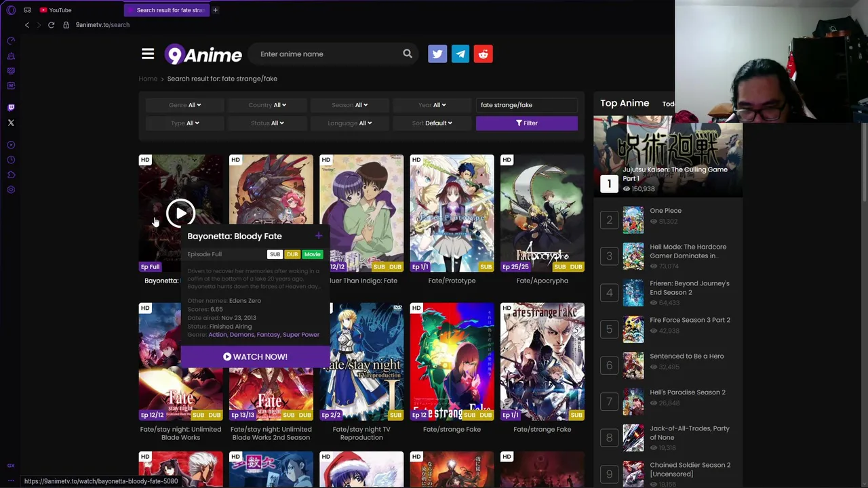The width and height of the screenshot is (868, 488).
Task: Go back to previous page
Action: [x=27, y=25]
